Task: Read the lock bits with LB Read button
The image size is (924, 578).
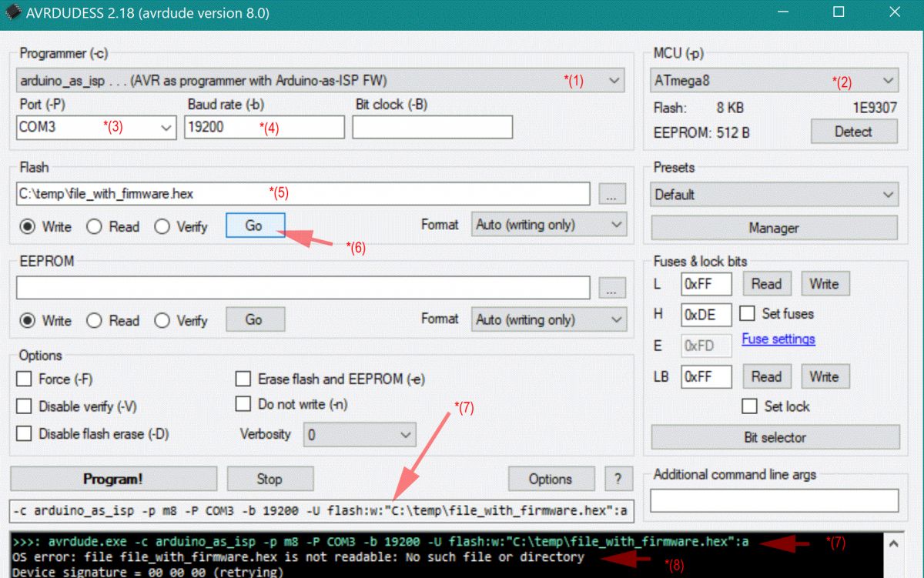Action: (x=766, y=376)
